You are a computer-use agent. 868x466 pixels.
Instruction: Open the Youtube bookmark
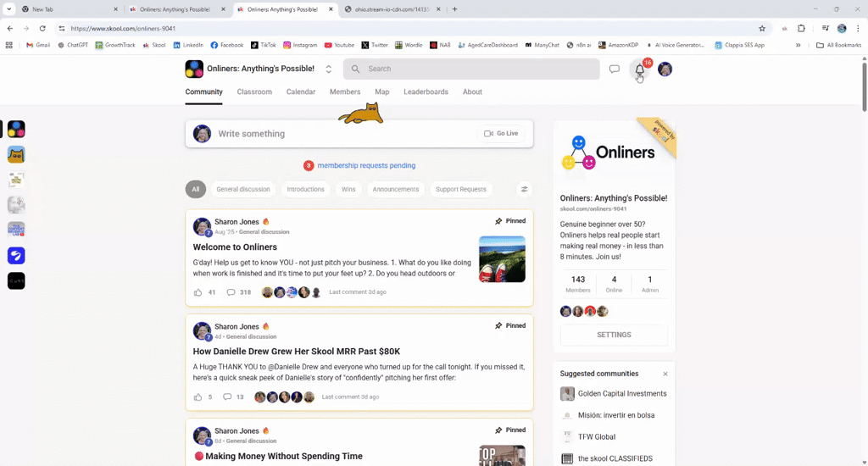tap(339, 46)
